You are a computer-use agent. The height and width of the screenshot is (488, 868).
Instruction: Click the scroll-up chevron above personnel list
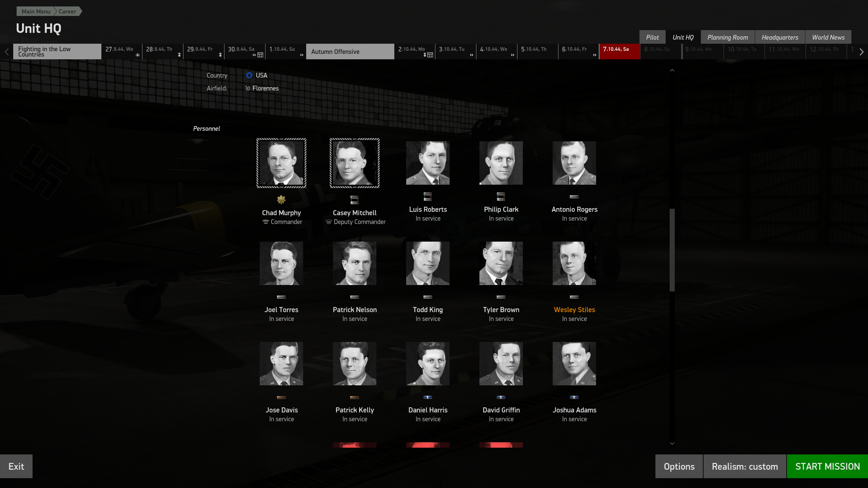click(x=672, y=70)
